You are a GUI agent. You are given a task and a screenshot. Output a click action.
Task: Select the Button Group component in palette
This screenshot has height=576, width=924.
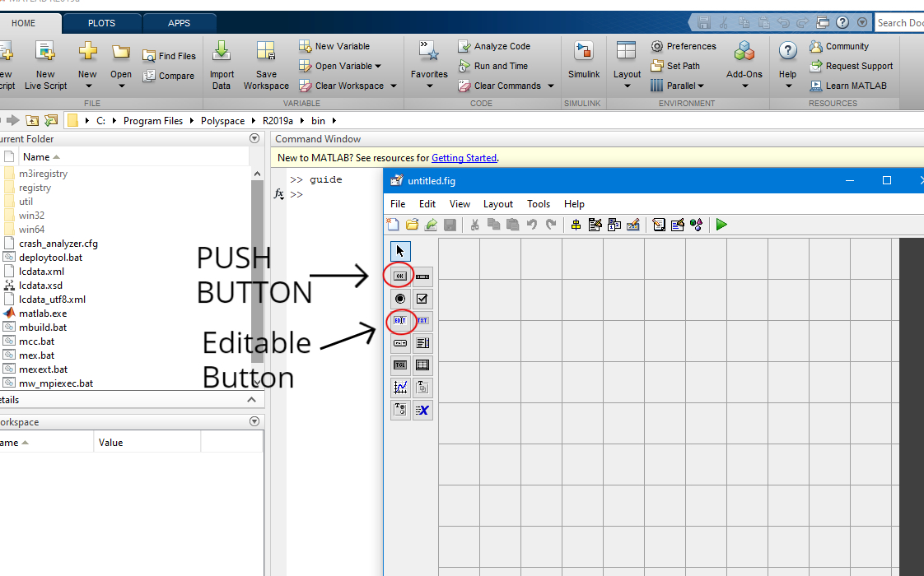400,410
